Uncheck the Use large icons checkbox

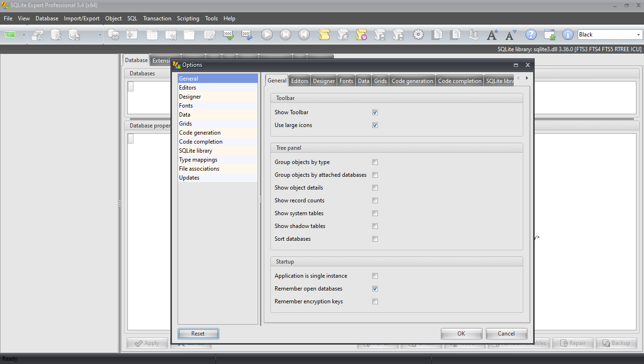pyautogui.click(x=375, y=125)
